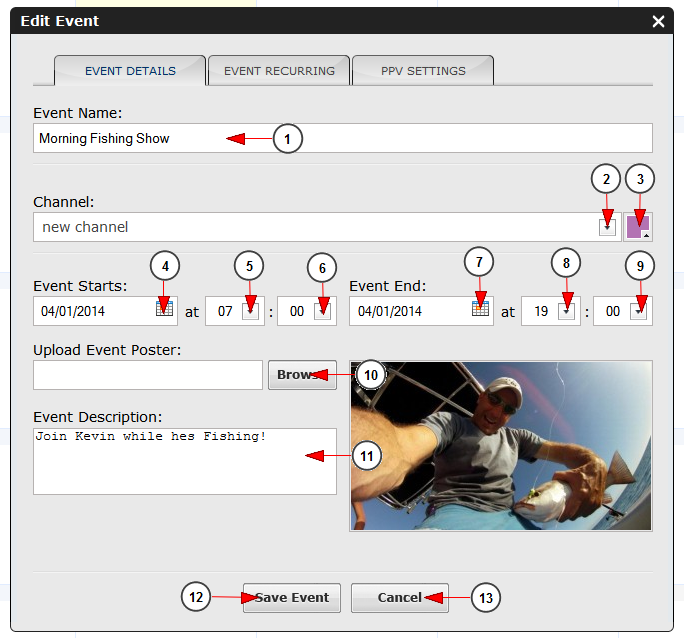This screenshot has width=684, height=638.
Task: Click the Cancel button
Action: point(400,597)
